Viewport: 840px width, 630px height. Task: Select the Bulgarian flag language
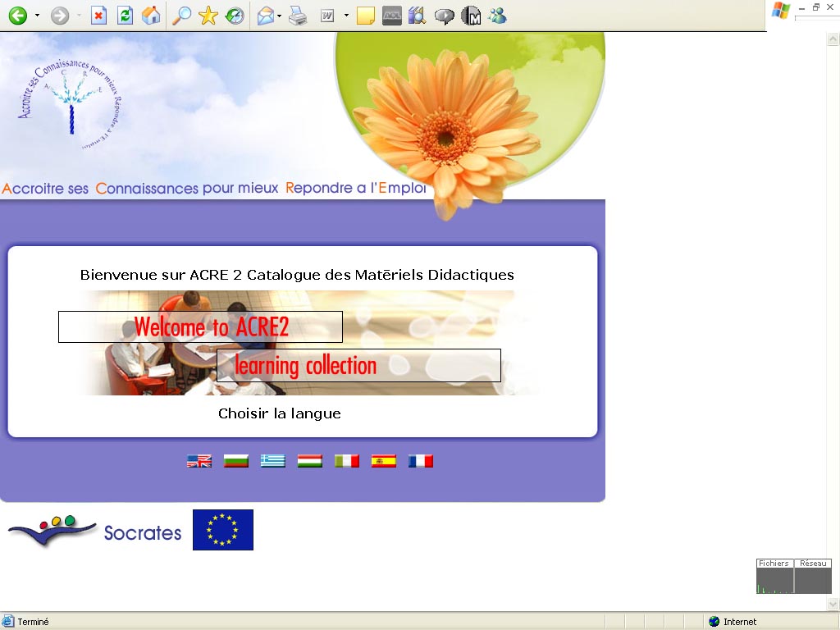point(236,461)
